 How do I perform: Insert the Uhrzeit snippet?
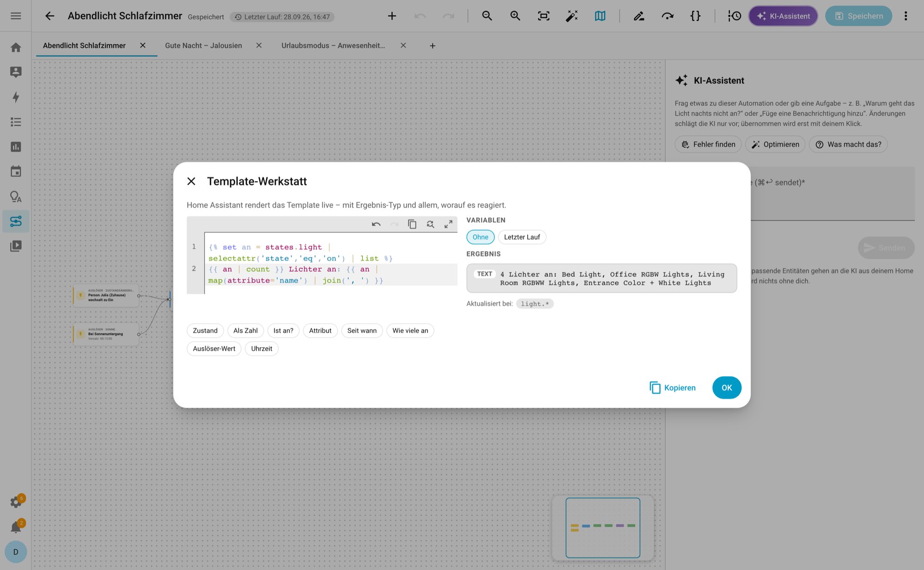(261, 349)
